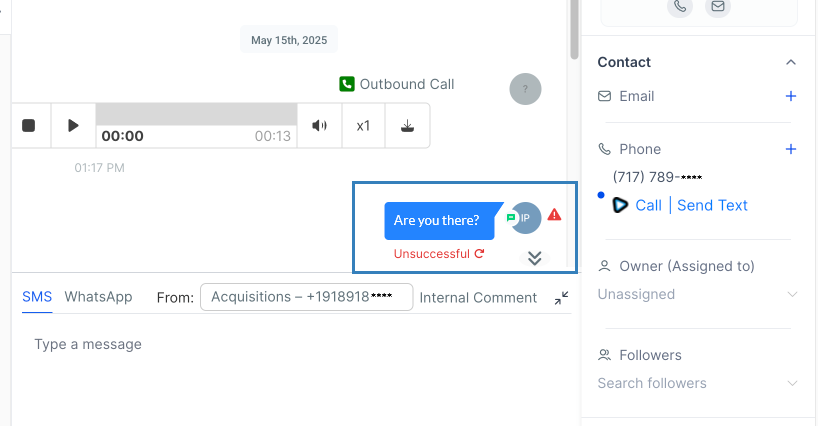Retry the unsuccessful message
Viewport: 818px width, 426px height.
pyautogui.click(x=480, y=254)
